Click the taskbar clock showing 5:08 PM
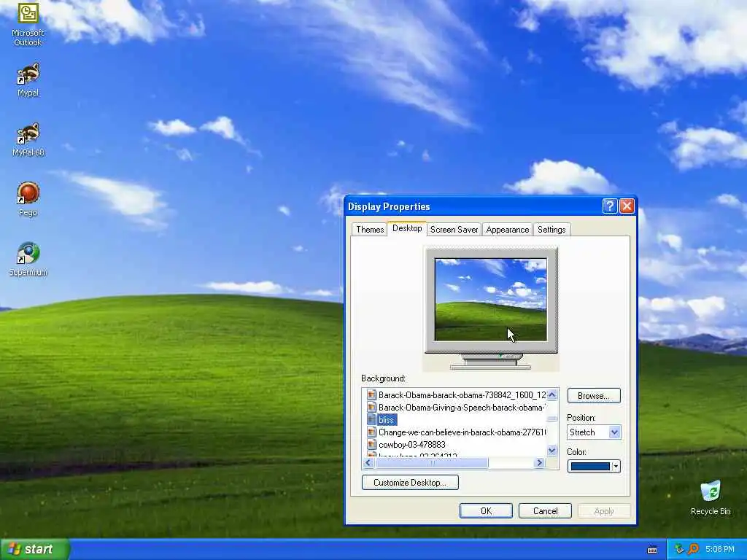 (x=720, y=549)
